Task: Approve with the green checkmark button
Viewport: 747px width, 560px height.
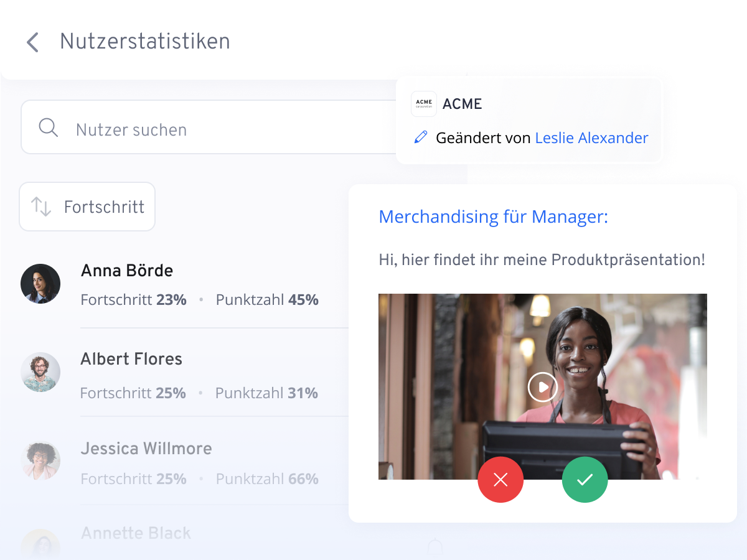Action: (x=585, y=480)
